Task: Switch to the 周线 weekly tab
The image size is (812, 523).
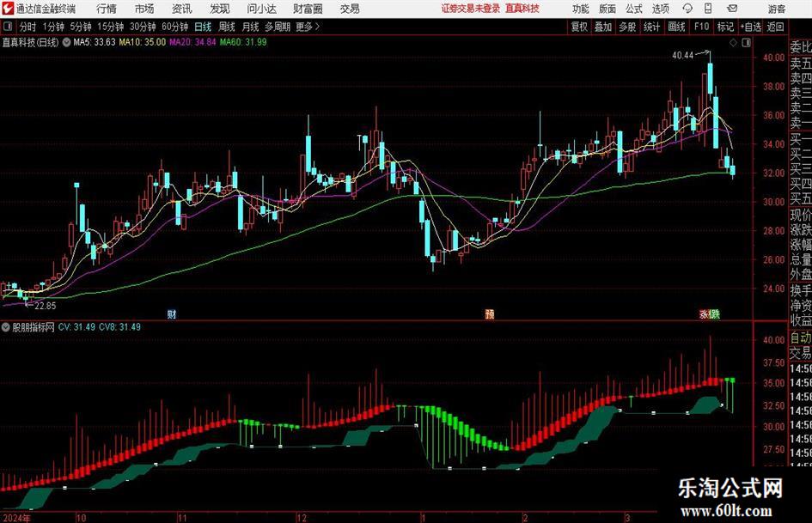Action: (227, 27)
